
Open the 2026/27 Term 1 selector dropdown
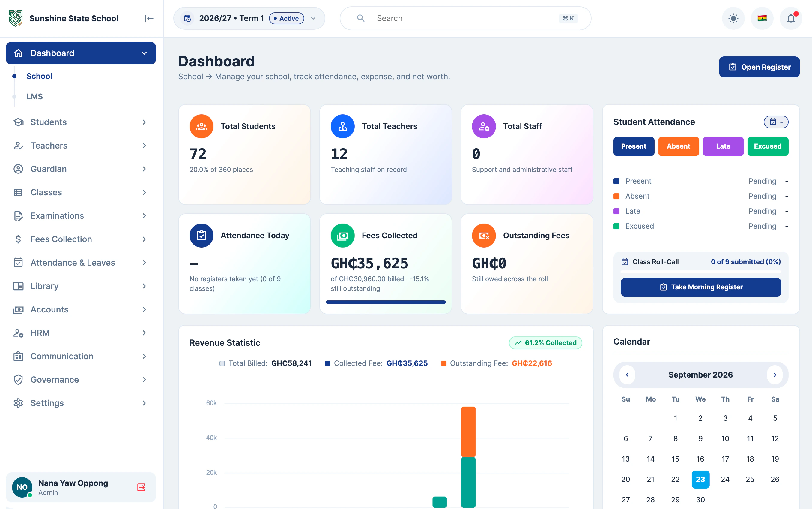coord(249,18)
